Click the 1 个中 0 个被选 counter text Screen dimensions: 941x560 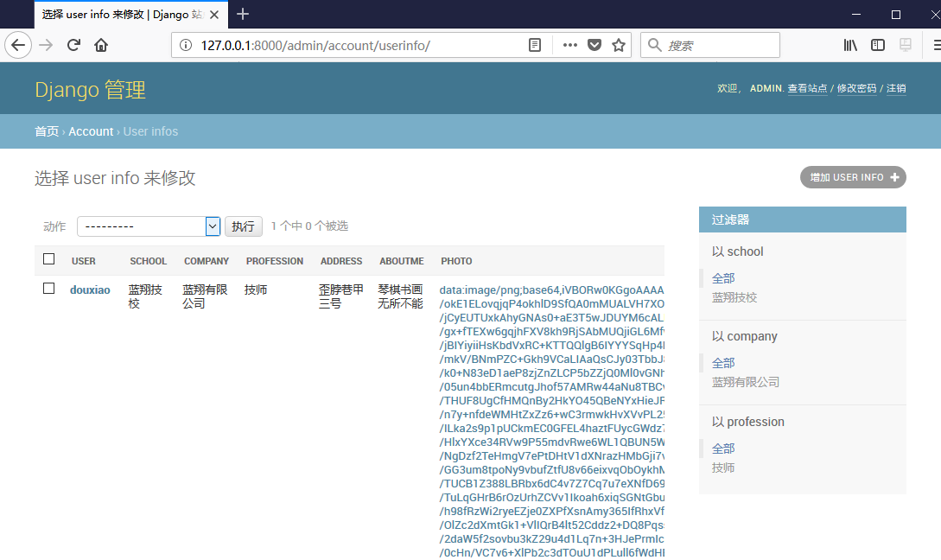coord(309,226)
